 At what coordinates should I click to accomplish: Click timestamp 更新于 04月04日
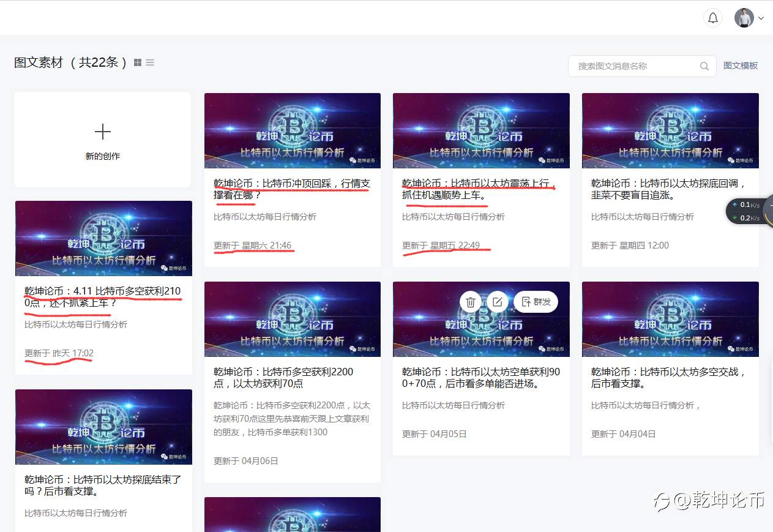[x=624, y=434]
